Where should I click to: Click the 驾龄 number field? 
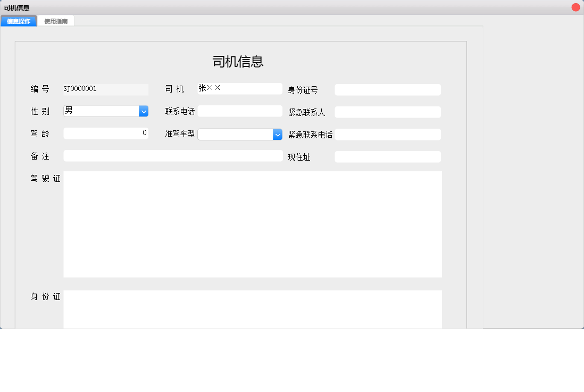pyautogui.click(x=106, y=134)
